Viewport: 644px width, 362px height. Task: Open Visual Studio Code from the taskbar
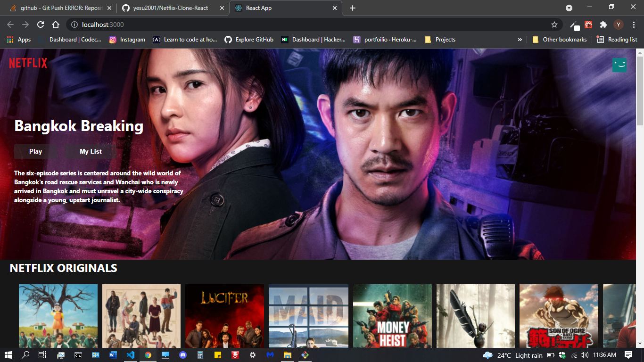point(131,355)
